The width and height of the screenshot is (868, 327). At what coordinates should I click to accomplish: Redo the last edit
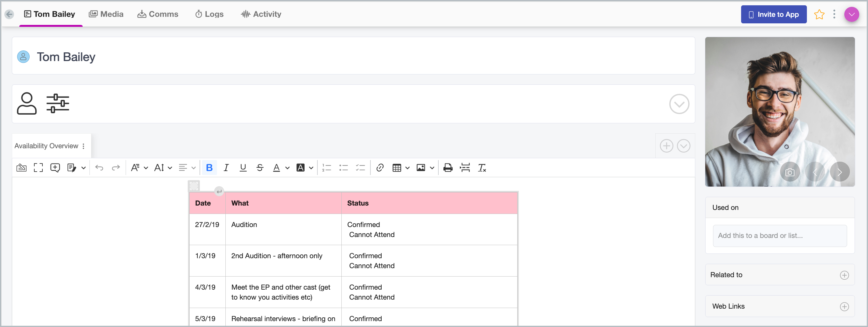(116, 168)
